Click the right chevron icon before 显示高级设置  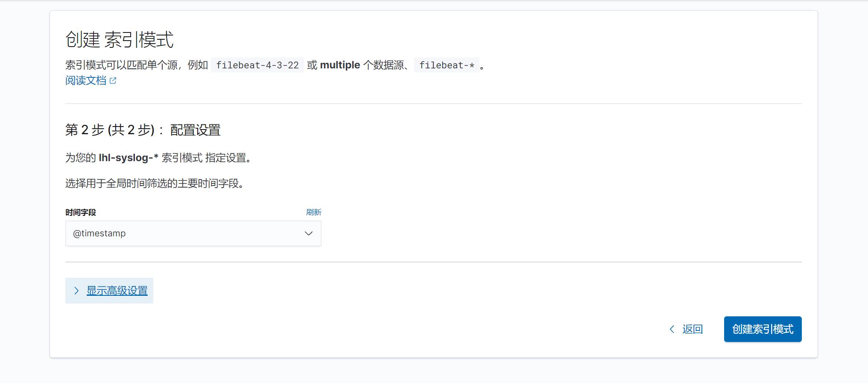click(76, 291)
